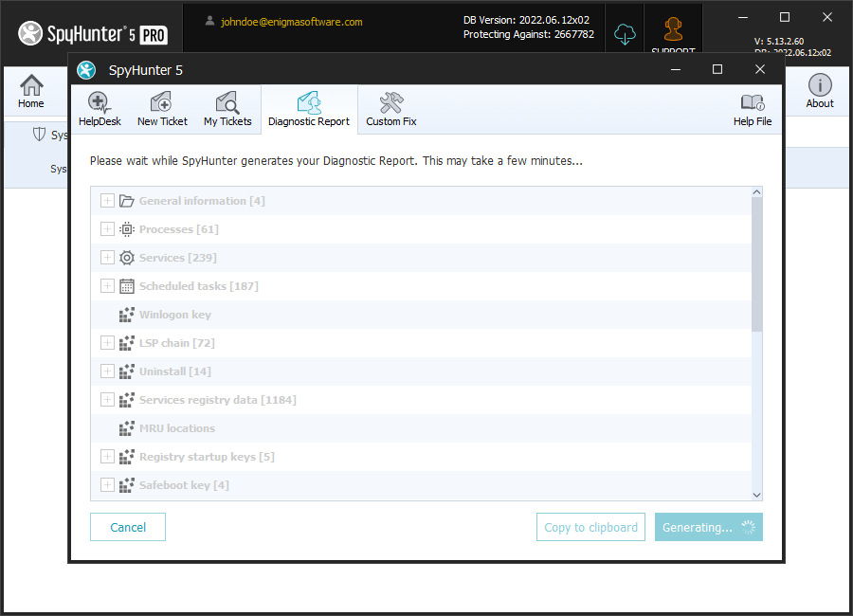Click the scrollbar up arrow in report list

click(756, 192)
